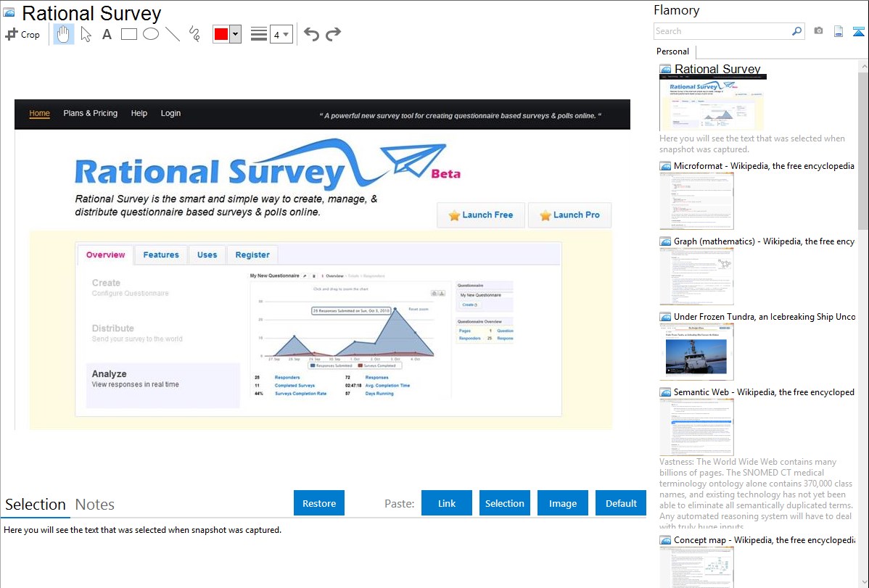The width and height of the screenshot is (869, 588).
Task: Click the icon next to Concept map entry
Action: (x=665, y=540)
